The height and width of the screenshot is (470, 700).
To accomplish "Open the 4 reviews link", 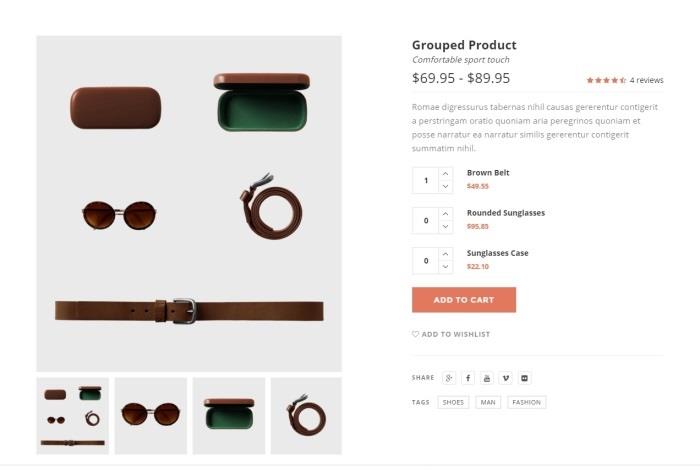I will coord(647,80).
